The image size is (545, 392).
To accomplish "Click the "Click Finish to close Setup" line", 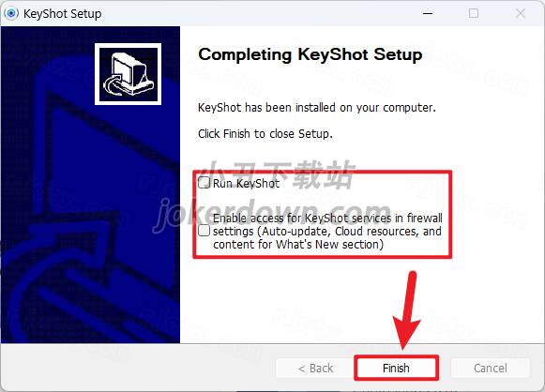I will pos(265,134).
